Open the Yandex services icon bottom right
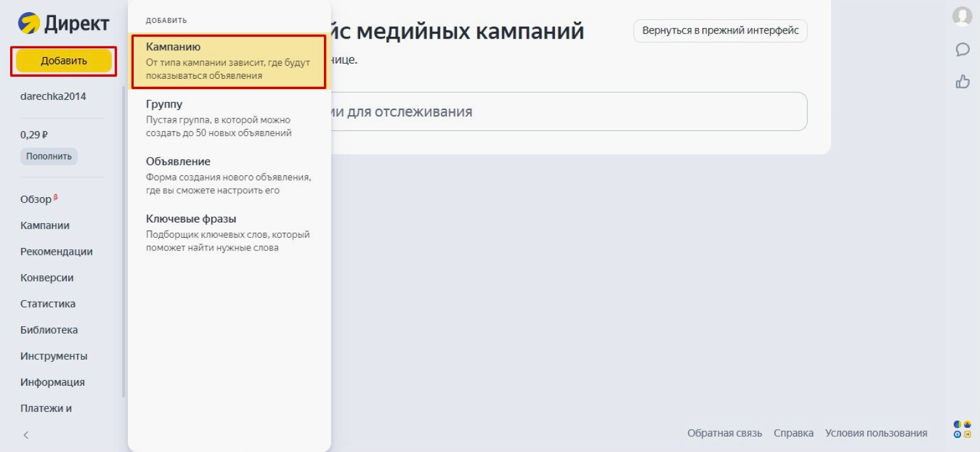980x452 pixels. [x=962, y=429]
